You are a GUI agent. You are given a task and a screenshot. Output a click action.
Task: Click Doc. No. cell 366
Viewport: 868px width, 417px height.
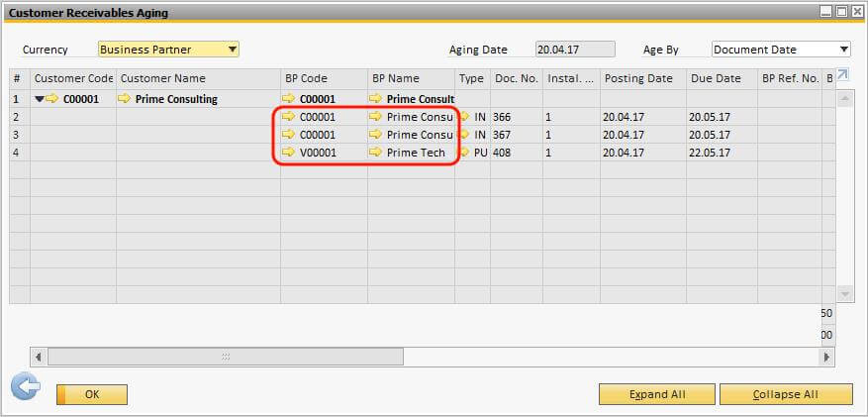[x=517, y=117]
